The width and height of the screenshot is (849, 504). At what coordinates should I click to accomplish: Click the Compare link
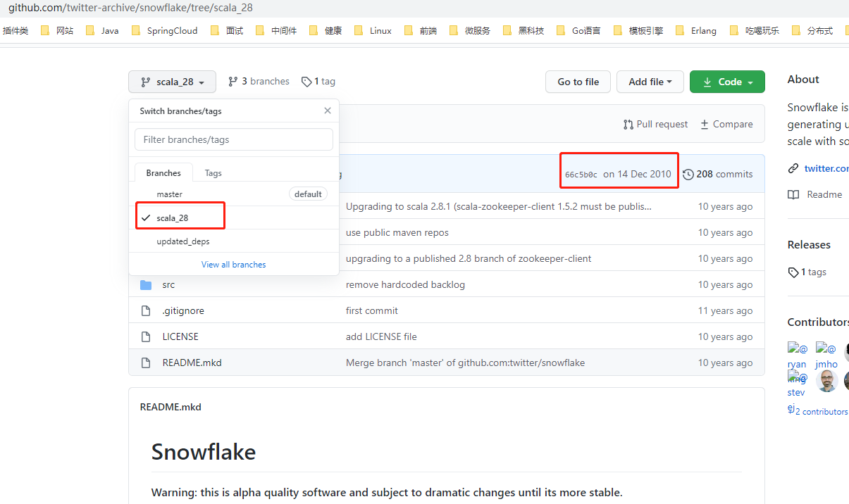tap(726, 124)
